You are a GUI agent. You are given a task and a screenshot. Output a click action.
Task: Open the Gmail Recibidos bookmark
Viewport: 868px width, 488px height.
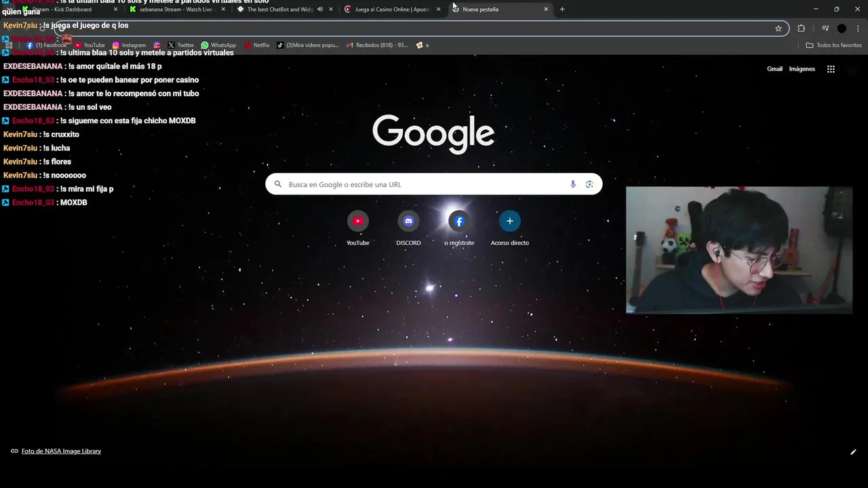tap(376, 45)
